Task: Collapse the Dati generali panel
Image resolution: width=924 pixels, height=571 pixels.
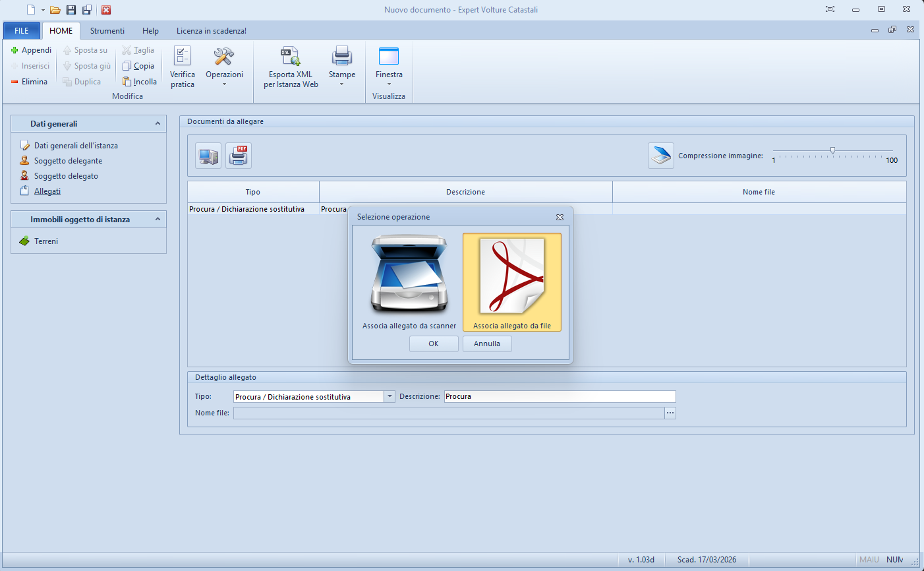Action: point(158,123)
